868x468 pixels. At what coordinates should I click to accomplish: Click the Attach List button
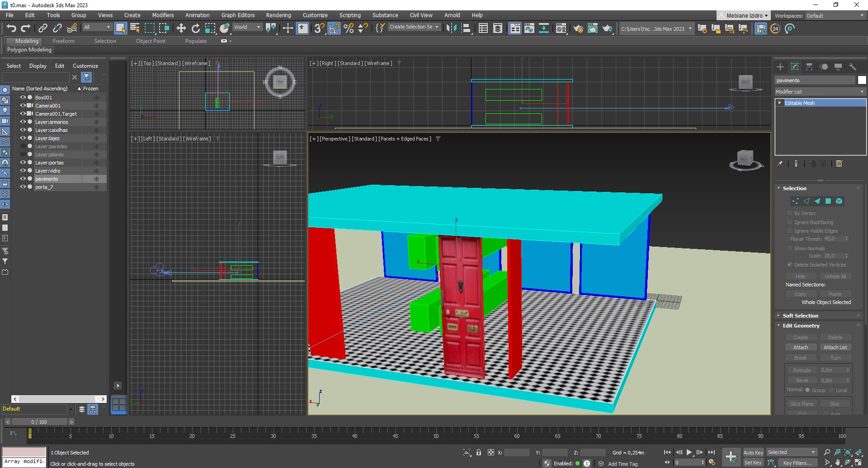[835, 347]
